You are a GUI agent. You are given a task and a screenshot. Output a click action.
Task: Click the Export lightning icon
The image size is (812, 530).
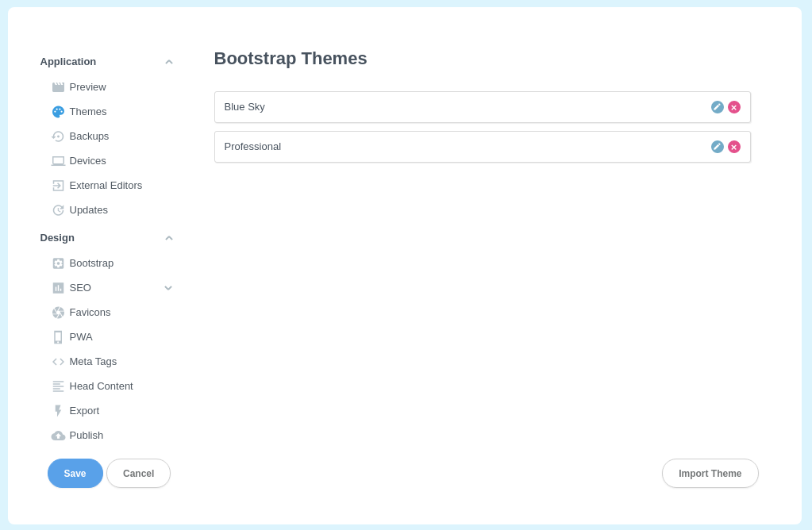pos(57,410)
